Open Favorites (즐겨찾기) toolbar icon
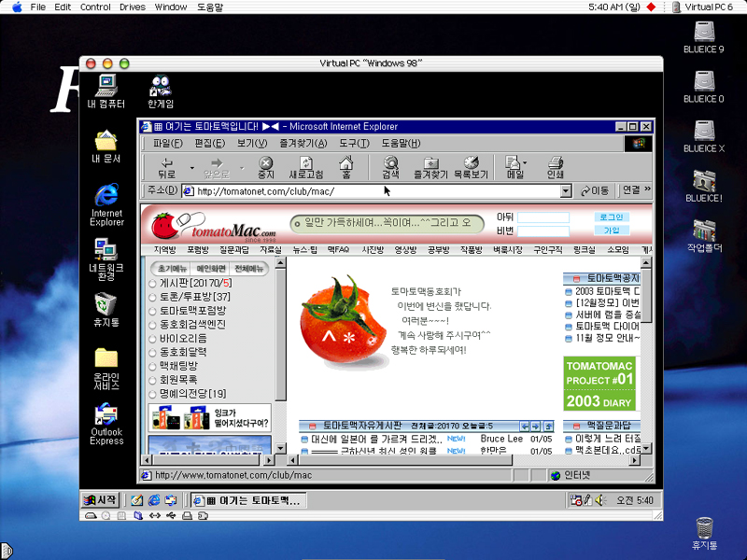The height and width of the screenshot is (560, 747). 430,168
